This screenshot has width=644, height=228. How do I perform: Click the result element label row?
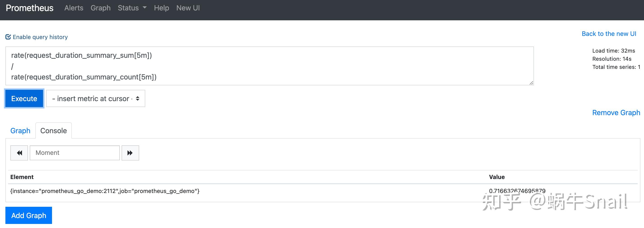point(105,191)
